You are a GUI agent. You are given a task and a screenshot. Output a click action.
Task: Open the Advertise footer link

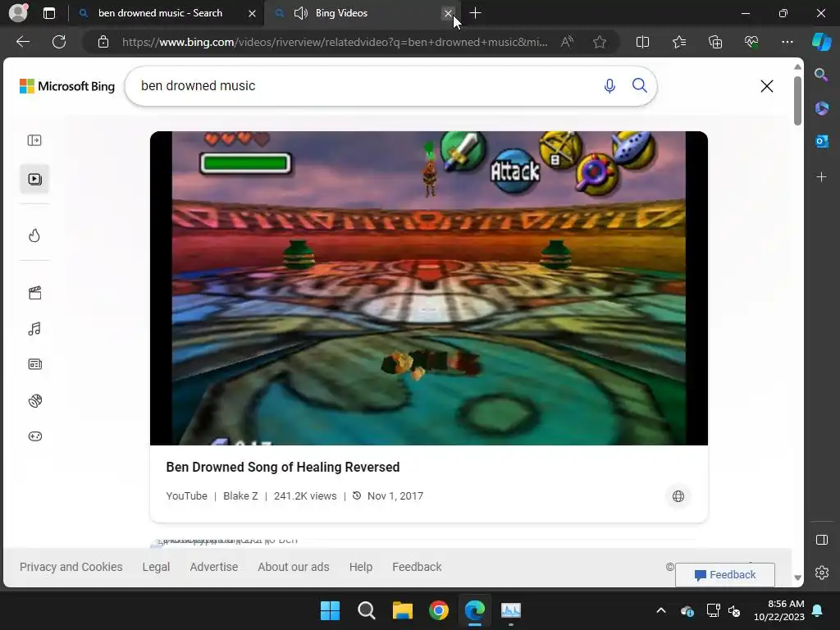coord(214,567)
